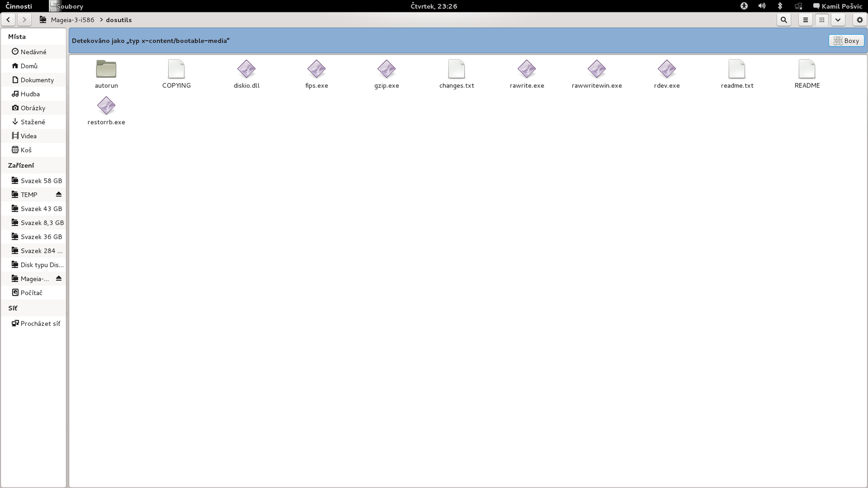Open Videa in the sidebar

34,136
